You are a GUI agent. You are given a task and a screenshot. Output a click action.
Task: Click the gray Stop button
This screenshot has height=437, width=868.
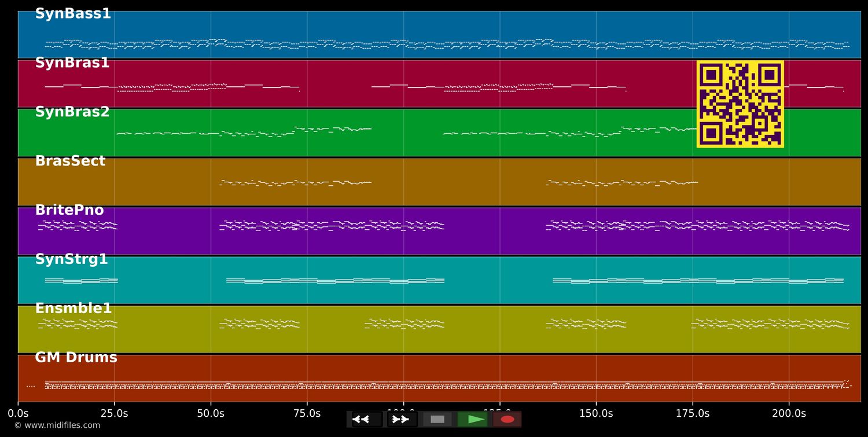click(437, 420)
